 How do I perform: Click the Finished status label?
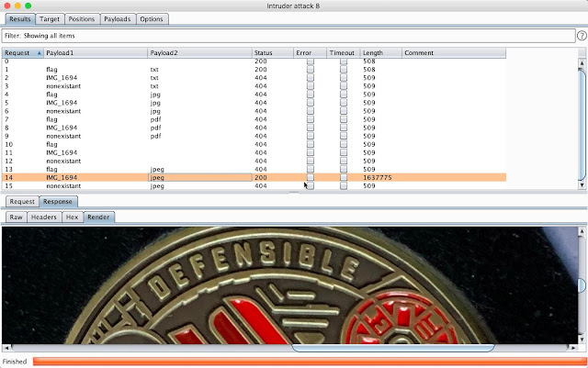(15, 362)
